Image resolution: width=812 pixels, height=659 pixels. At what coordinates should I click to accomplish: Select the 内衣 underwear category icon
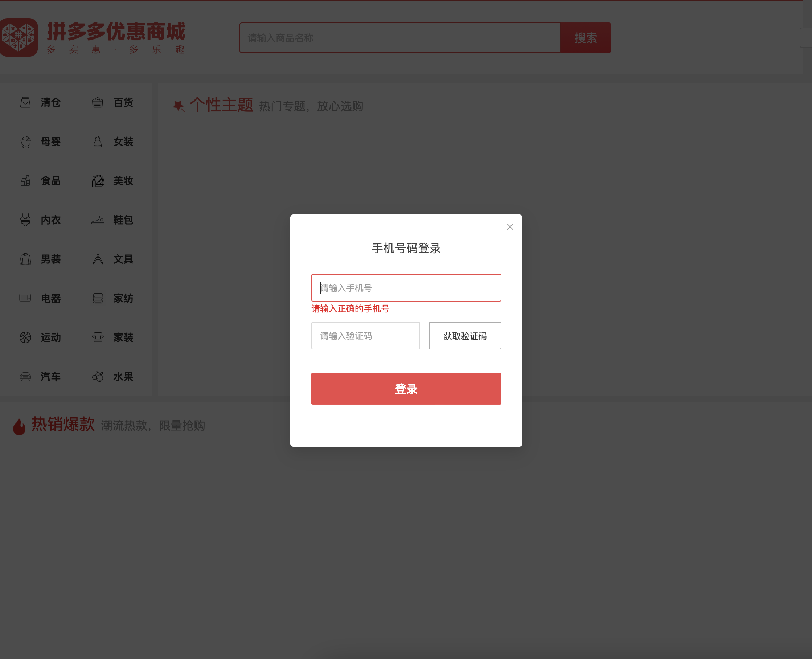coord(25,220)
